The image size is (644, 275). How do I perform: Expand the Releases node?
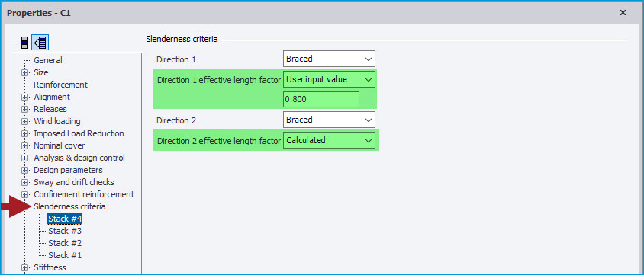(25, 110)
